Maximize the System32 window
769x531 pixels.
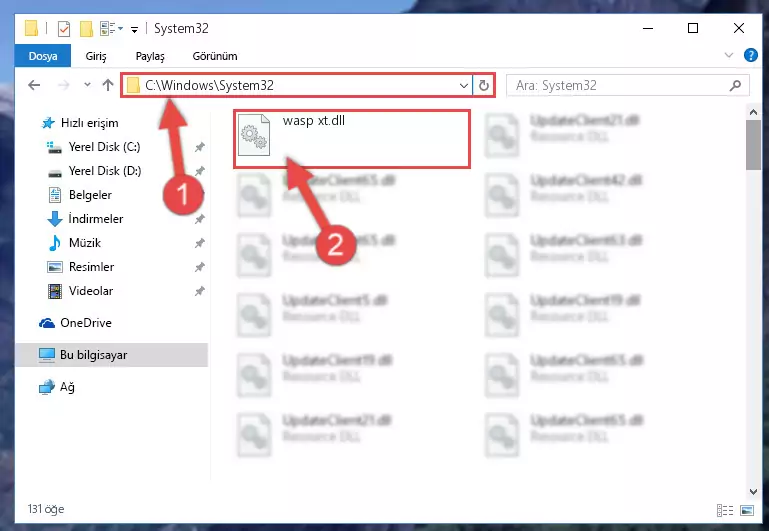point(692,28)
